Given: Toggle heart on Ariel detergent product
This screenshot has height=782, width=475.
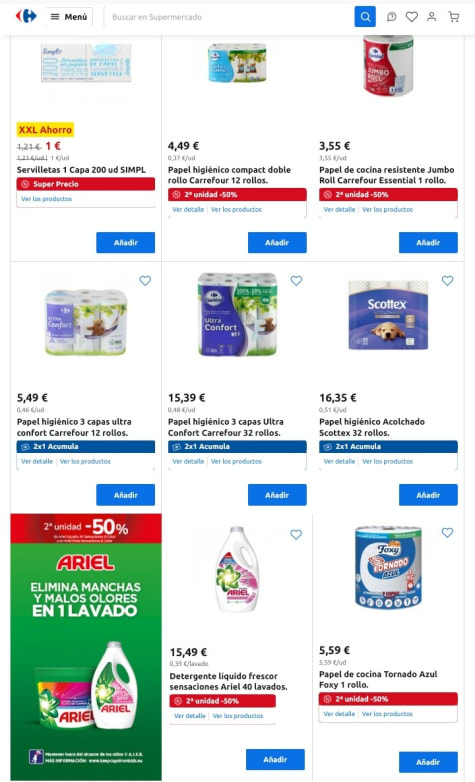Looking at the screenshot, I should tap(296, 535).
